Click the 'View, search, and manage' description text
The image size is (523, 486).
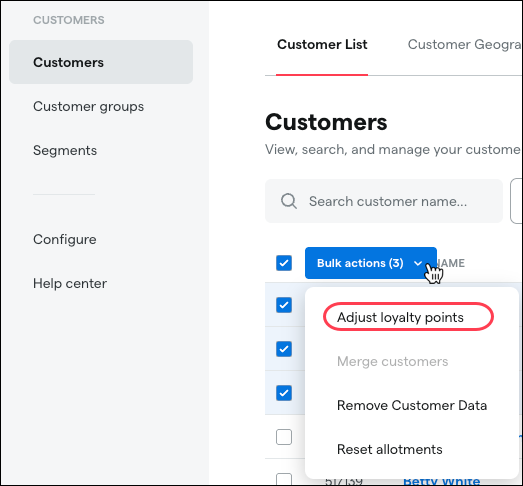coord(393,149)
